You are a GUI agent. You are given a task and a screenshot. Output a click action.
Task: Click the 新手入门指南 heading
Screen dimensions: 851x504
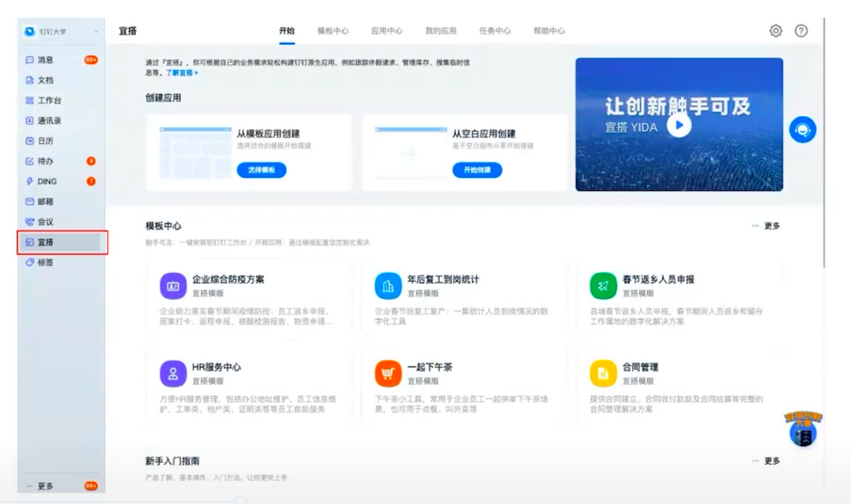click(172, 461)
